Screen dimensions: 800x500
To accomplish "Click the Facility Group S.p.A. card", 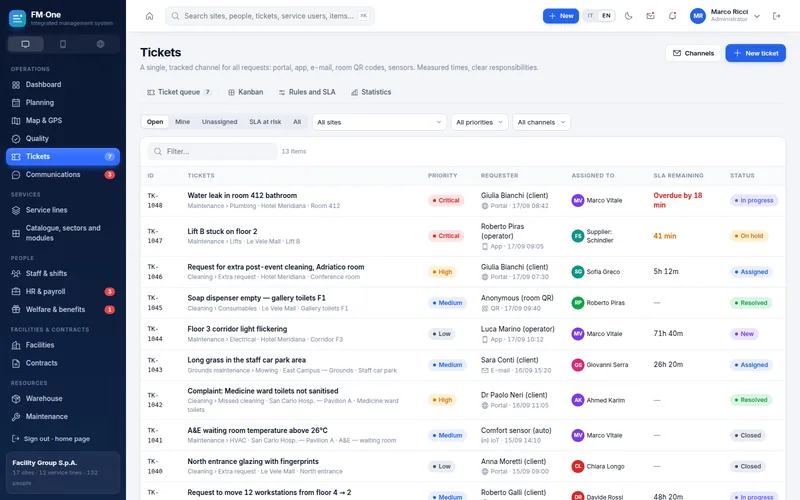I will [x=63, y=472].
